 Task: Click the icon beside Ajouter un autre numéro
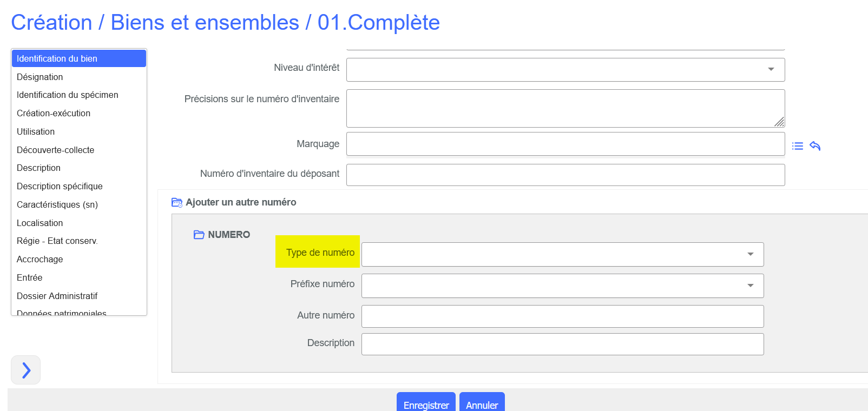177,202
